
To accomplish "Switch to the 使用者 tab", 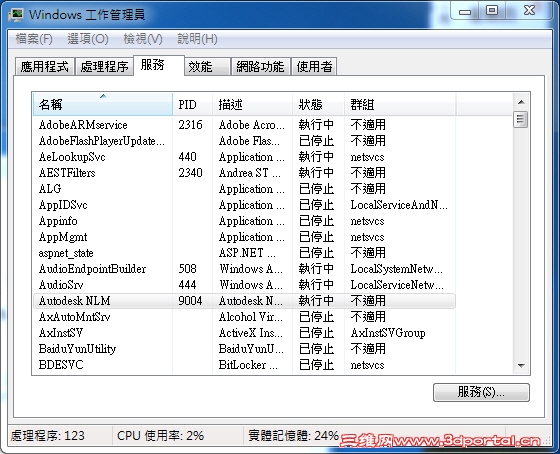I will (x=314, y=66).
